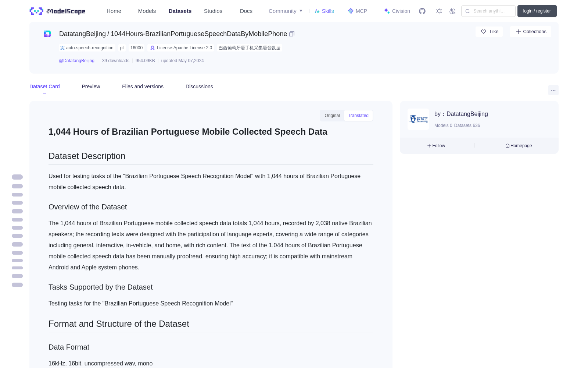Screen dimensions: 588x368
Task: Open MCP in the top navigation
Action: click(357, 11)
